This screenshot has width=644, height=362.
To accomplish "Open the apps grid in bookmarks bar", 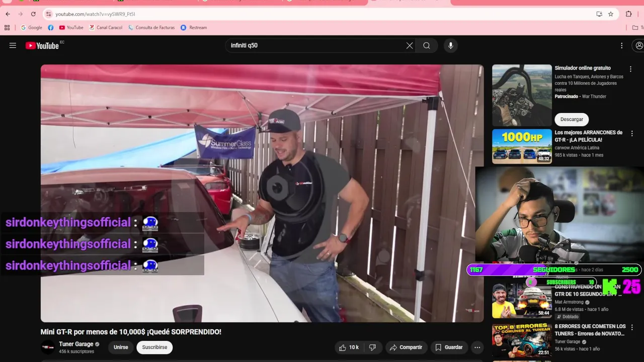I will 7,28.
